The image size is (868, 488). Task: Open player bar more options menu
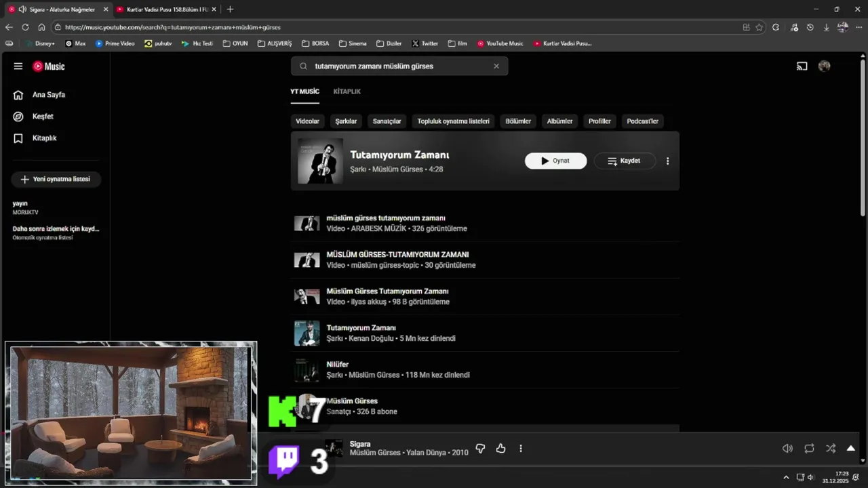click(x=521, y=449)
